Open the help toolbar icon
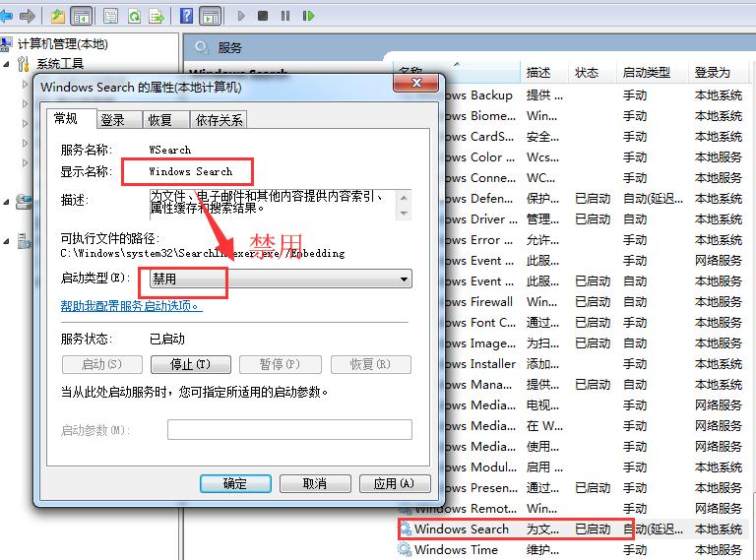 186,17
